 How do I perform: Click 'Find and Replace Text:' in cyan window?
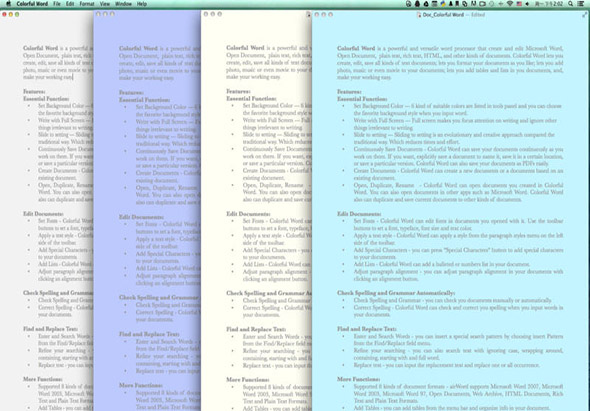pos(366,329)
